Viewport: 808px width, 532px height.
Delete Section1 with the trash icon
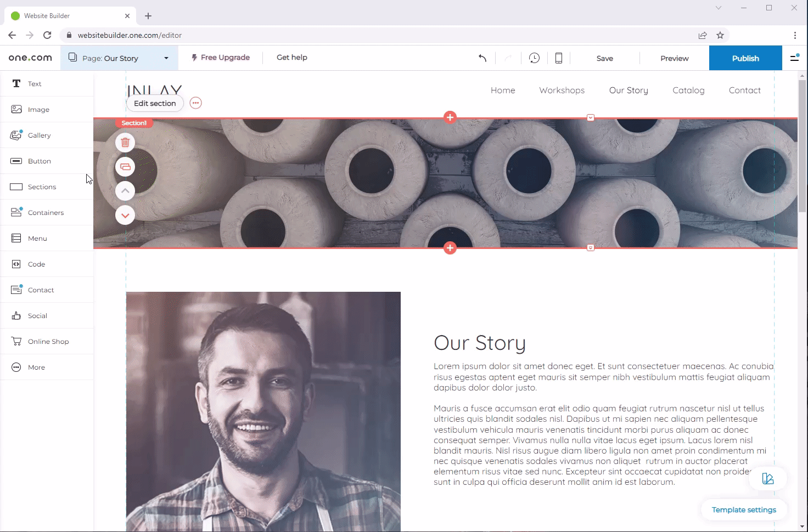tap(125, 143)
